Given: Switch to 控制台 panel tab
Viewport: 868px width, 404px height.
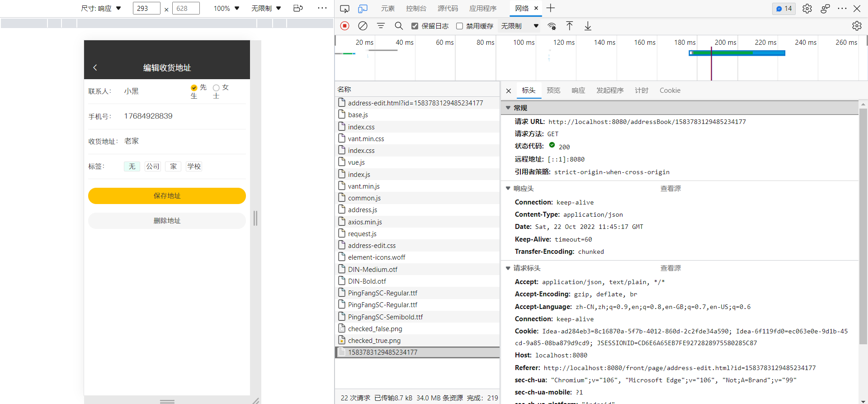Looking at the screenshot, I should pos(416,9).
